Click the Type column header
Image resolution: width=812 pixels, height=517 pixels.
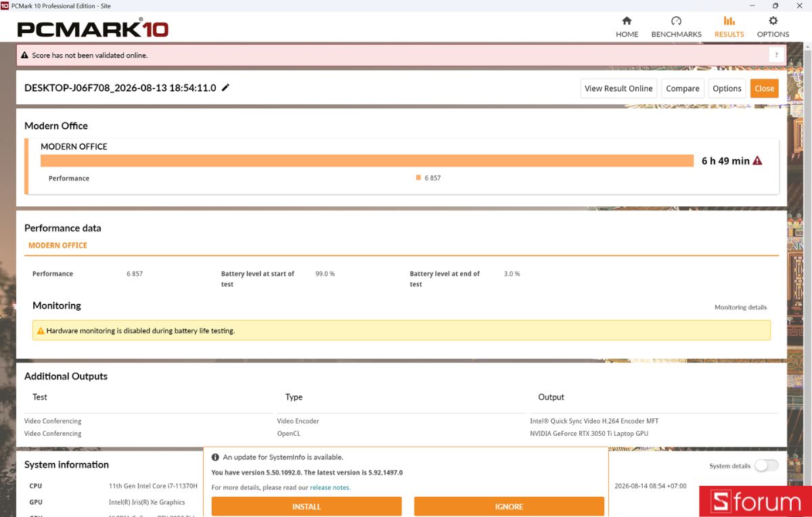(294, 397)
